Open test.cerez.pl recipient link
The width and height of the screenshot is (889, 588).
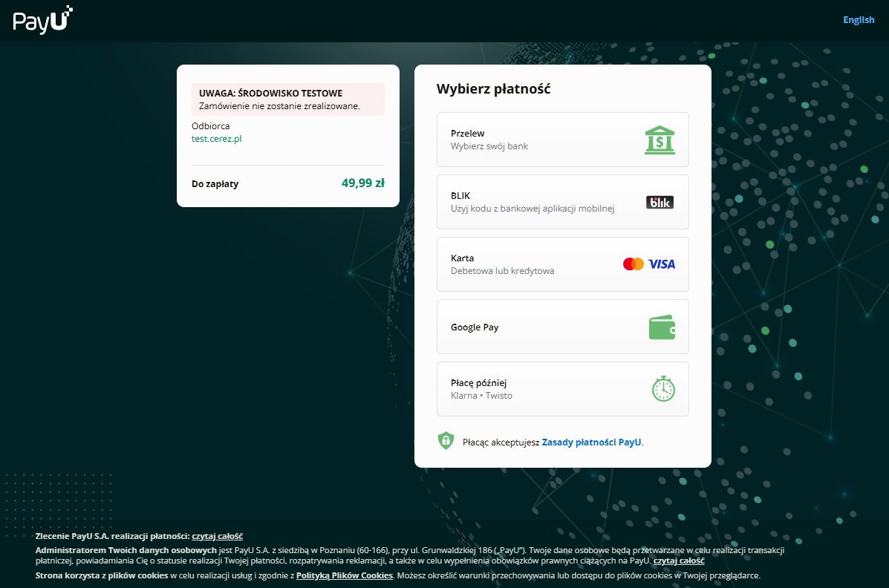217,139
